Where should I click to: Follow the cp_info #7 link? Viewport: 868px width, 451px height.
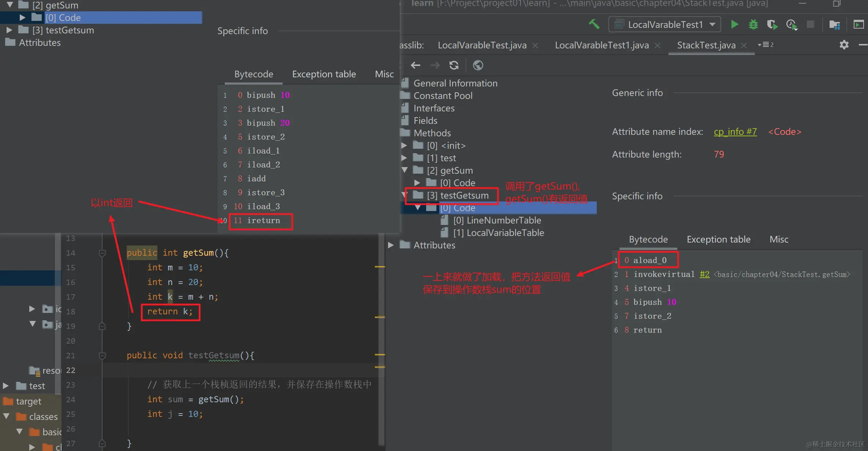click(x=735, y=132)
